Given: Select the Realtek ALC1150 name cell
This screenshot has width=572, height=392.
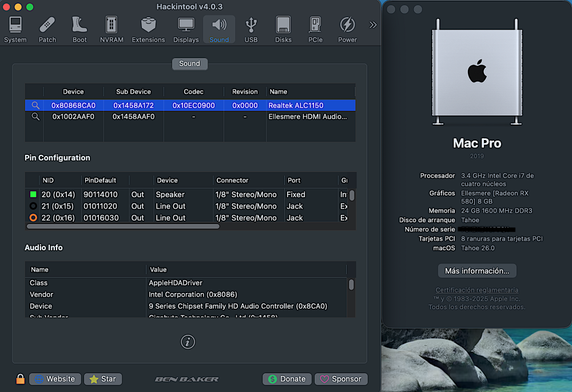Looking at the screenshot, I should 296,105.
